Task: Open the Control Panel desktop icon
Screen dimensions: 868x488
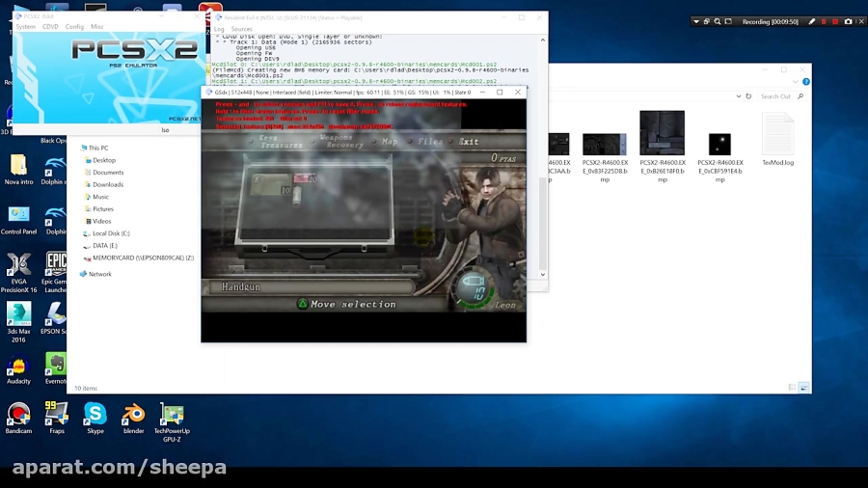Action: pyautogui.click(x=19, y=220)
